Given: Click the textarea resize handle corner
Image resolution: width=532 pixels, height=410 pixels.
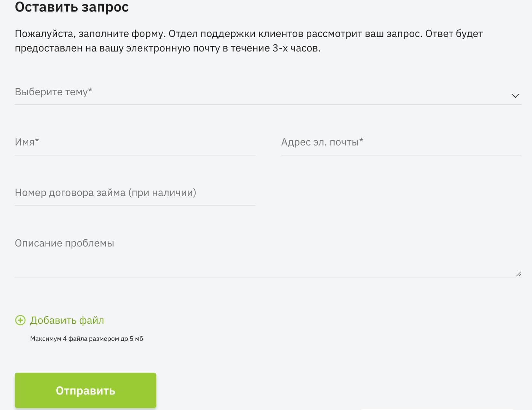Looking at the screenshot, I should point(518,274).
